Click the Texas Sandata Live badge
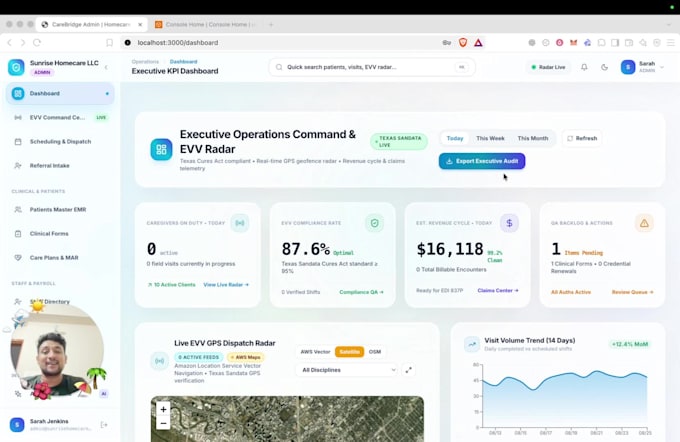This screenshot has width=680, height=442. click(399, 141)
